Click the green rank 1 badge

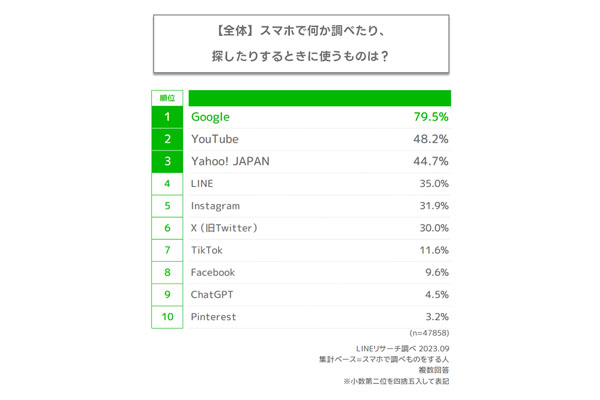click(167, 117)
